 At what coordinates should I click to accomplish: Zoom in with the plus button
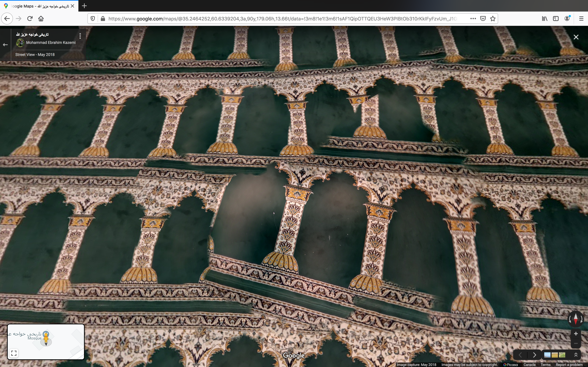(576, 334)
